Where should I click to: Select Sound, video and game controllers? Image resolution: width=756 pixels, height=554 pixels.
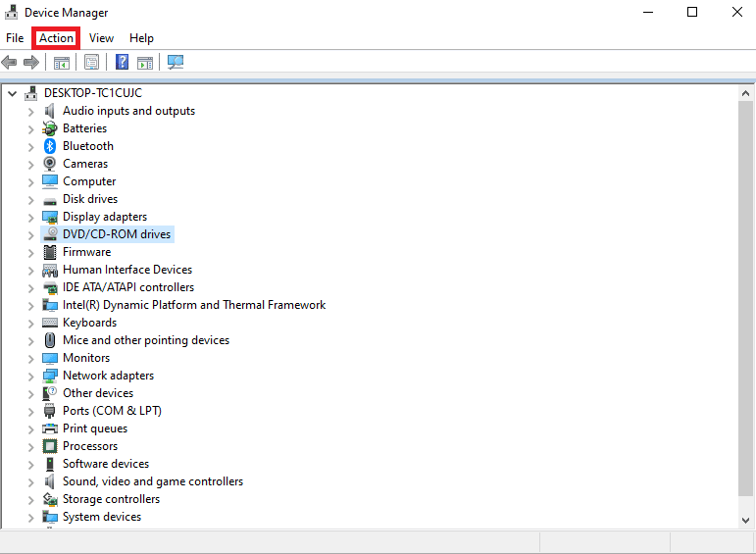[153, 481]
